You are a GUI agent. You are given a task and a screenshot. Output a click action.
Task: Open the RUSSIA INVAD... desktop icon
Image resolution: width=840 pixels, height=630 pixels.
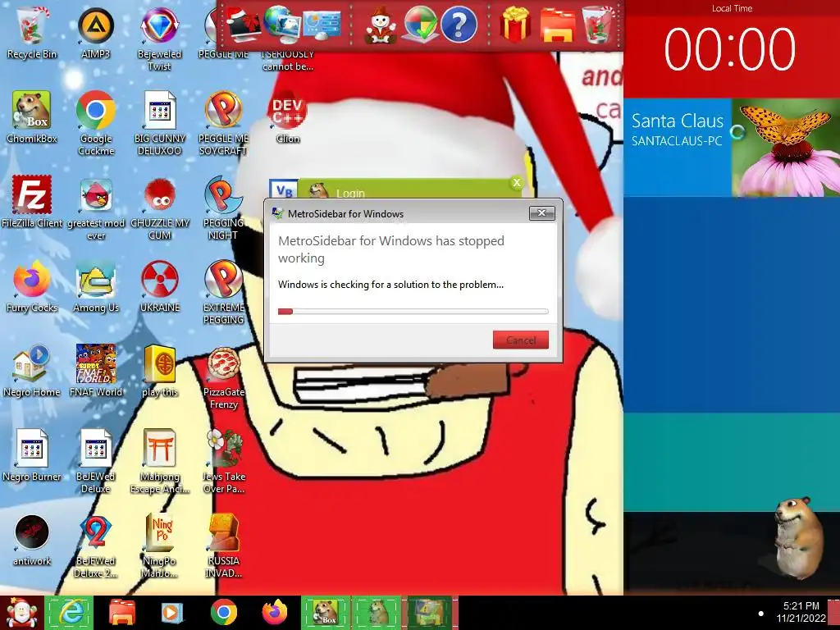coord(223,546)
